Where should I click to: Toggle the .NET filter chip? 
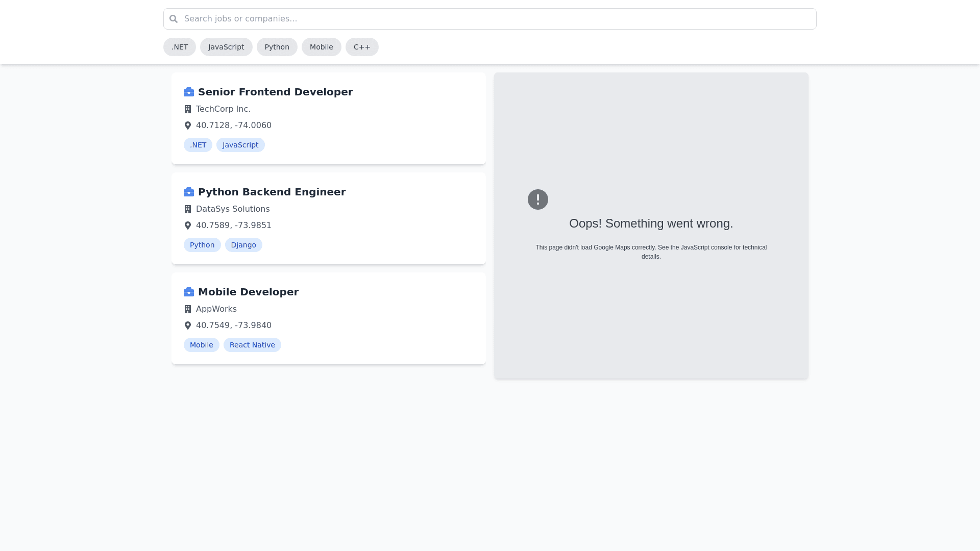[x=180, y=47]
